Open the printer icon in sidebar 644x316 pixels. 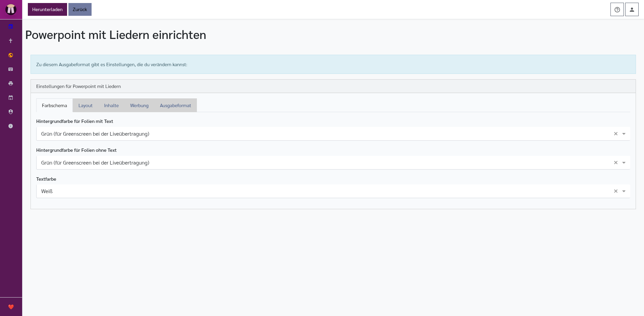pos(11,83)
